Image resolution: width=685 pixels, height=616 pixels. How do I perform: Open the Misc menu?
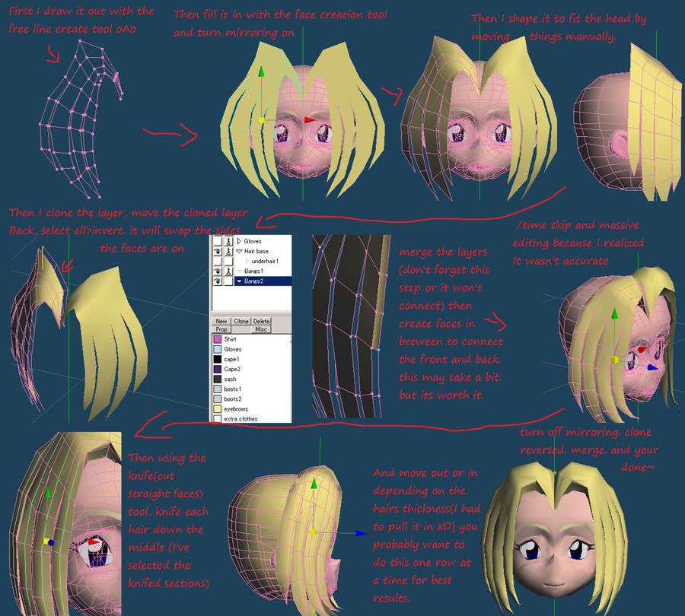tap(261, 329)
